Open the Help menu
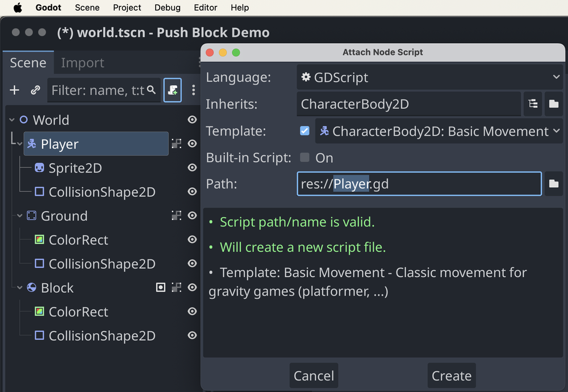 tap(240, 7)
